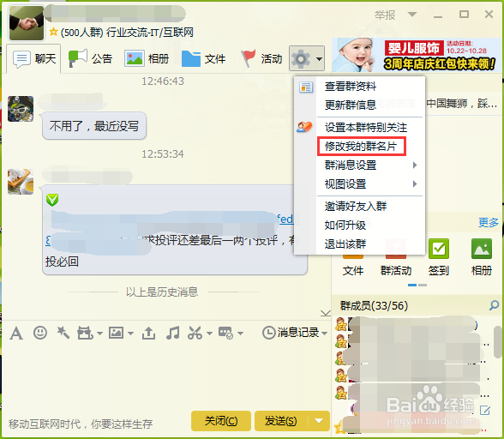Click the chat bubble tool icon in input toolbar
This screenshot has height=439, width=504.
[225, 333]
